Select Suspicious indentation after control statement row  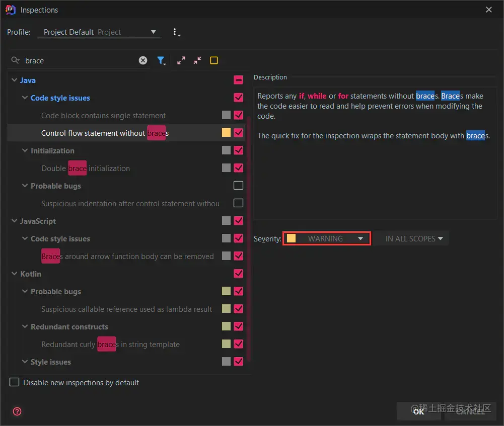pos(126,203)
